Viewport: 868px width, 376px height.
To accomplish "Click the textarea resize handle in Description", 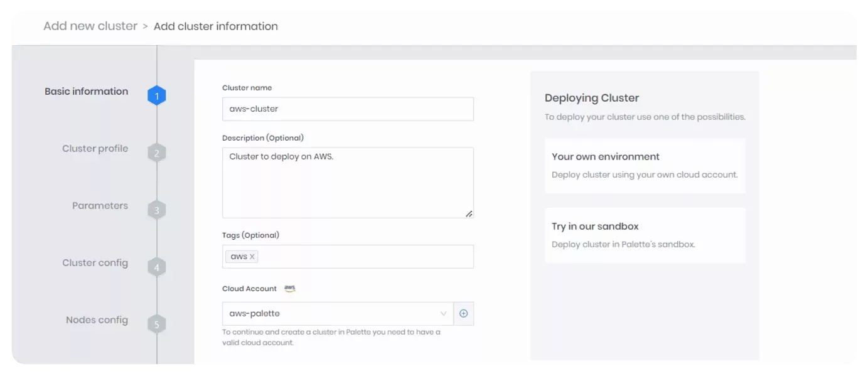I will (469, 213).
